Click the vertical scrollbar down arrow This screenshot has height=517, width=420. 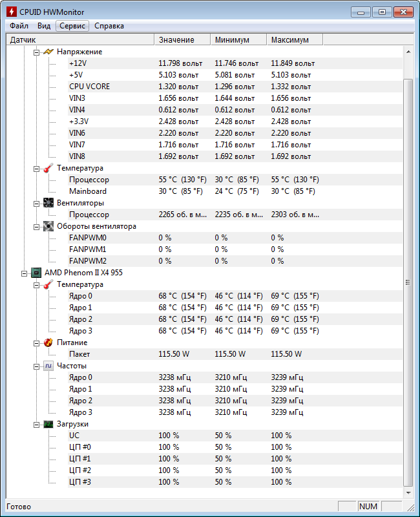coord(408,493)
